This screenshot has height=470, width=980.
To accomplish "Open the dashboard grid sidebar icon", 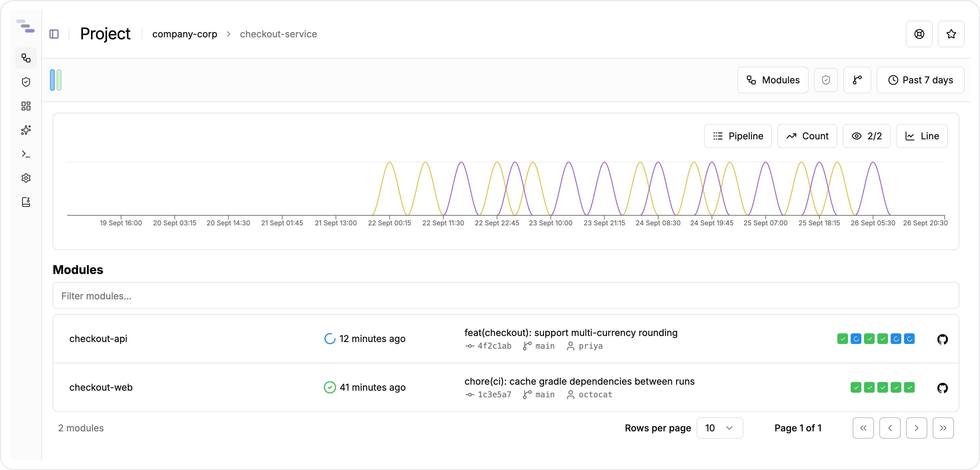I will point(26,106).
